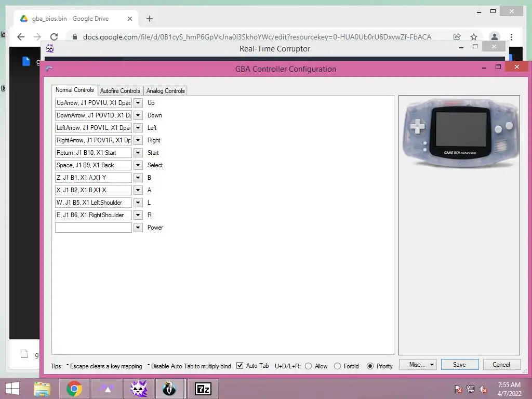Image resolution: width=532 pixels, height=399 pixels.
Task: Open the Windows Start menu
Action: coord(12,389)
